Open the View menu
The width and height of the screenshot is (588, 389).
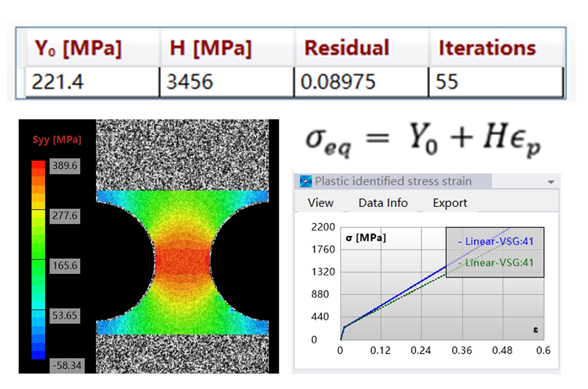[320, 203]
